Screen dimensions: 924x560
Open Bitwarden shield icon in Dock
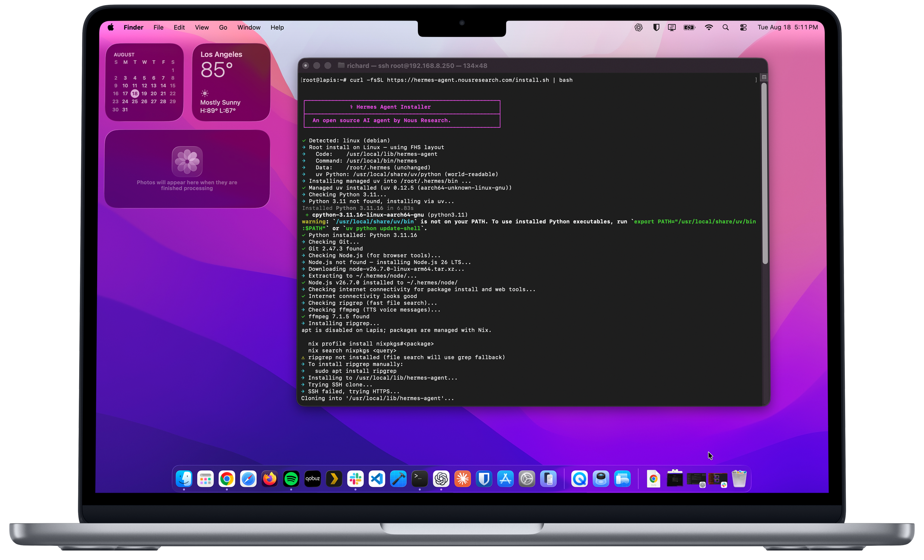point(484,479)
